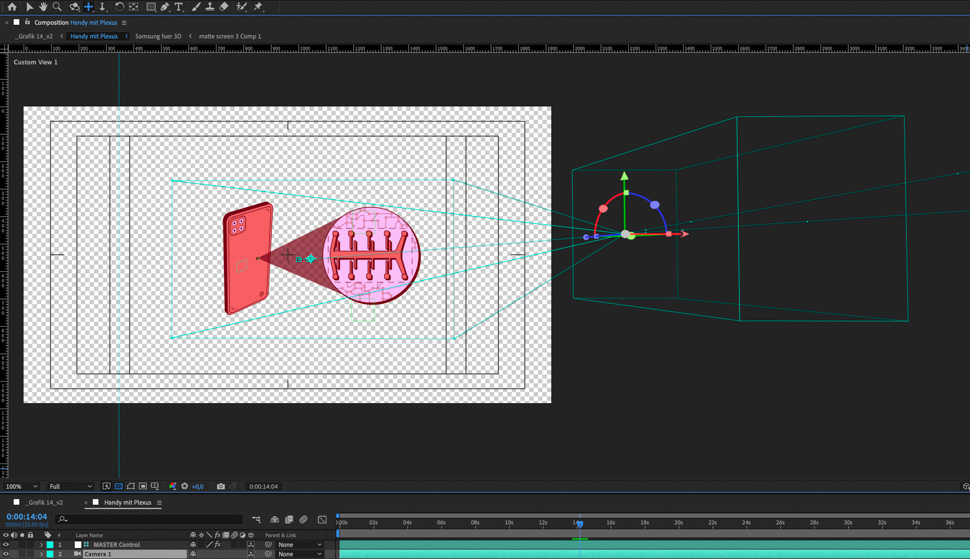Open the 100% magnification dropdown
Screen dimensions: 970x559
(x=21, y=487)
